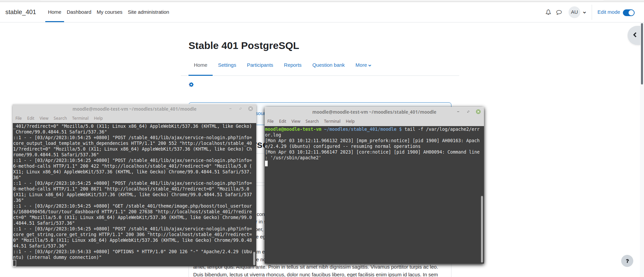Image resolution: width=644 pixels, height=277 pixels.
Task: Select the Home course tab
Action: point(201,65)
